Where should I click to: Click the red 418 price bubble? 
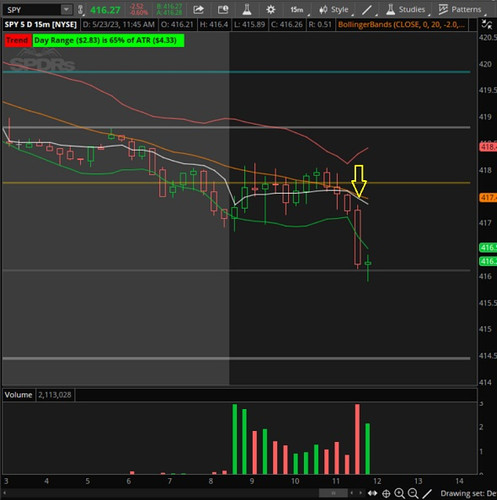point(488,147)
